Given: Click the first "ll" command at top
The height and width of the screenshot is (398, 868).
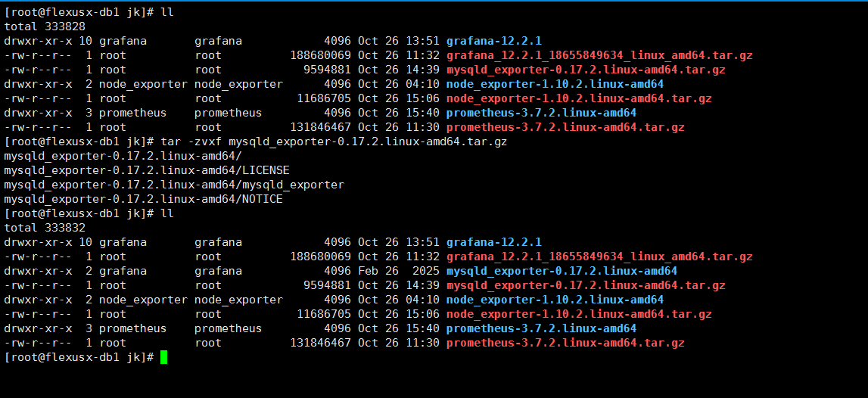Looking at the screenshot, I should point(167,12).
